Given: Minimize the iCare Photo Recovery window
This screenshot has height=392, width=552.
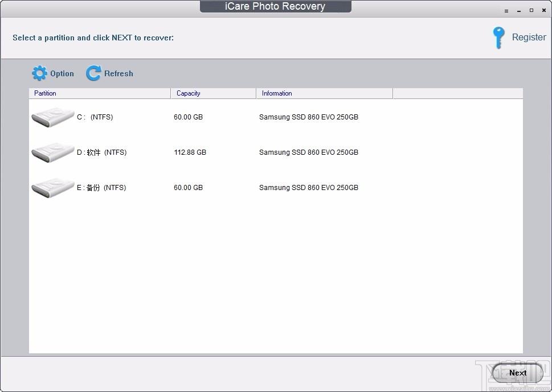Looking at the screenshot, I should 518,11.
